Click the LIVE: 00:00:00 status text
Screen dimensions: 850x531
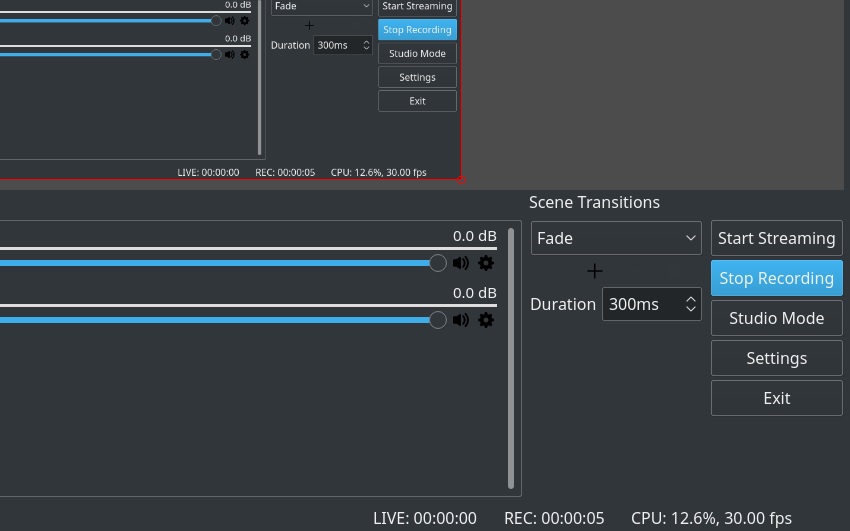pyautogui.click(x=425, y=519)
